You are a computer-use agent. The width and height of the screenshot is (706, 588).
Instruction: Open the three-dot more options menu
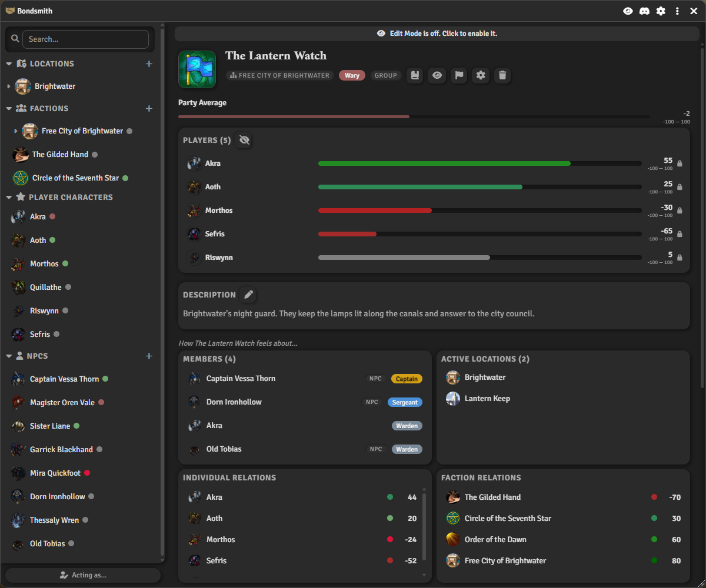(x=677, y=11)
